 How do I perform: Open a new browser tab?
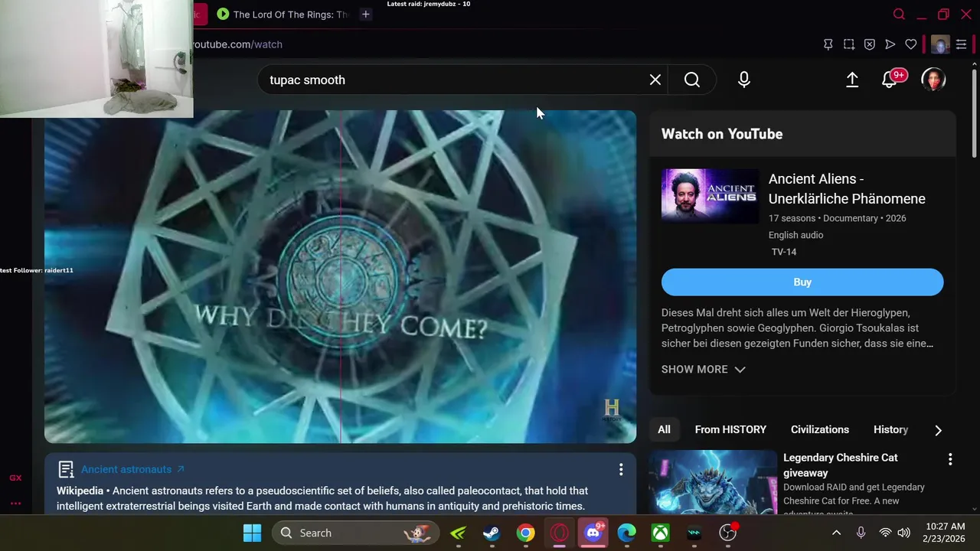click(366, 14)
